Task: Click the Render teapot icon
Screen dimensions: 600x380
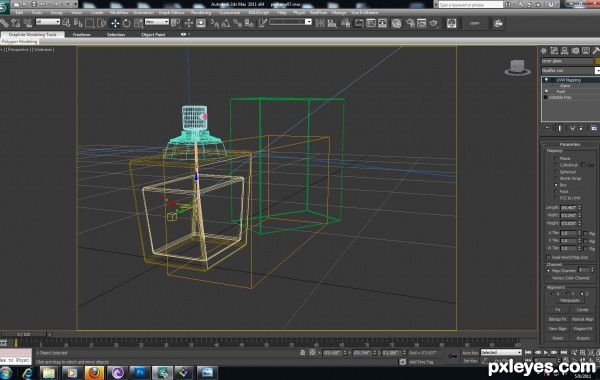Action: point(434,23)
